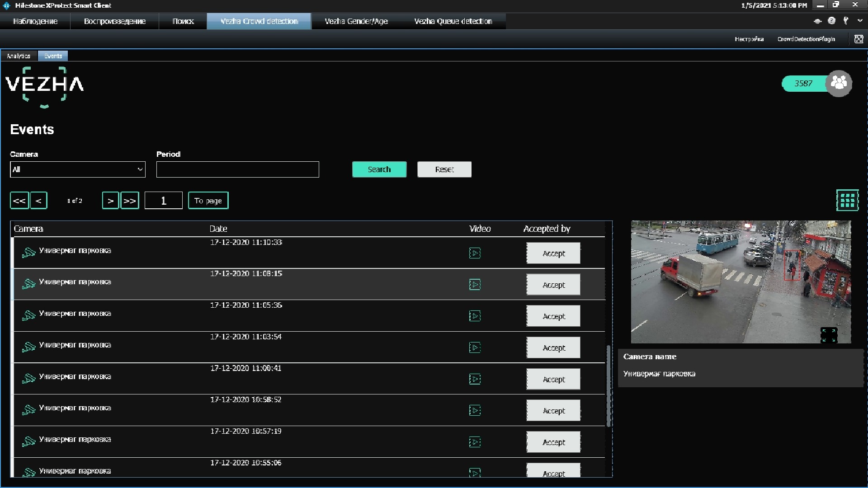868x488 pixels.
Task: Click CrowdDetectionPlugin link
Action: [806, 39]
